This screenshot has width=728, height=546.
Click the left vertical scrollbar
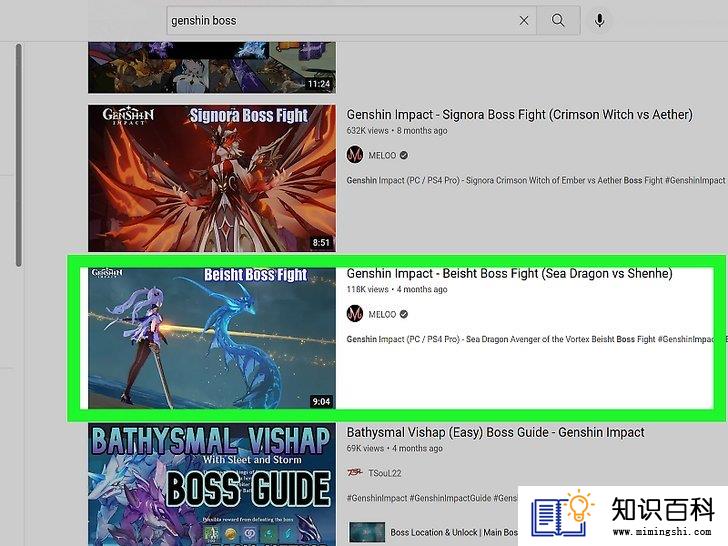(x=19, y=155)
